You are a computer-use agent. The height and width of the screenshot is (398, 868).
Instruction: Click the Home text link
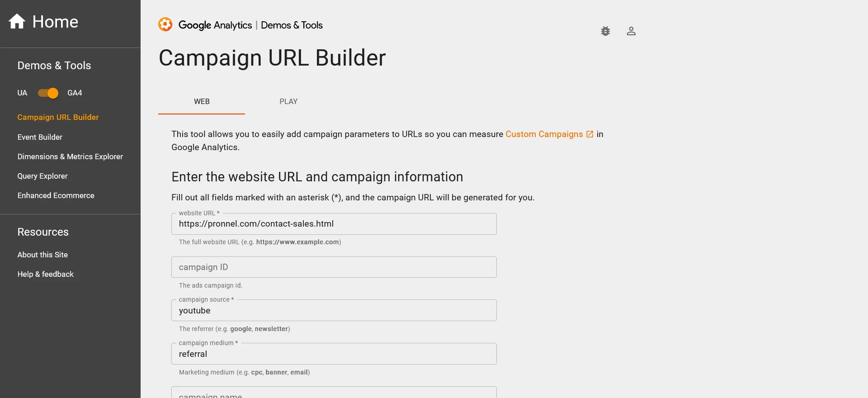pyautogui.click(x=55, y=22)
